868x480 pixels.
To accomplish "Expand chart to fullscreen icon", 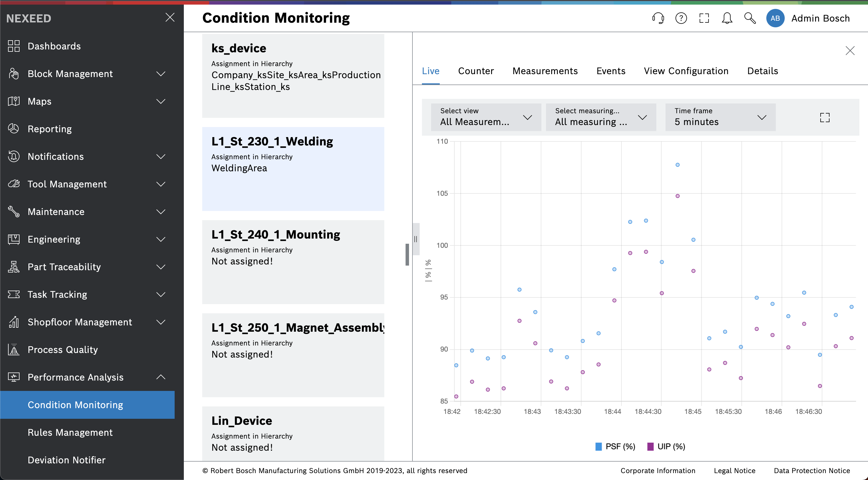I will point(825,117).
